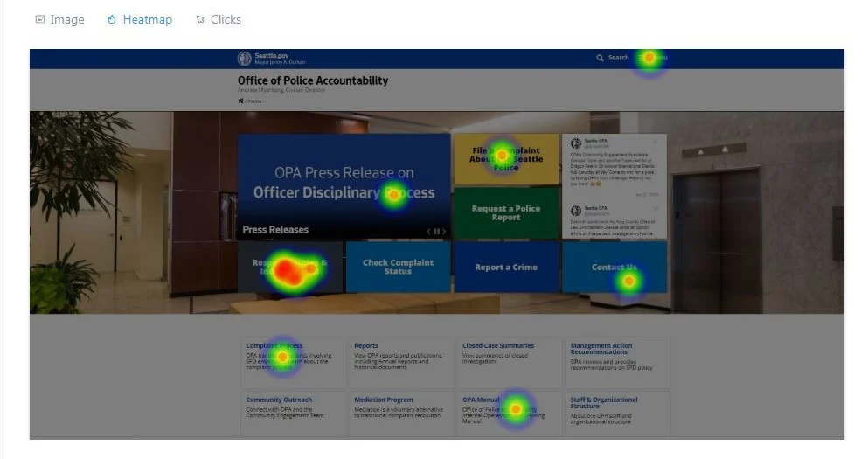
Task: Pause the press release carousel
Action: tap(436, 232)
